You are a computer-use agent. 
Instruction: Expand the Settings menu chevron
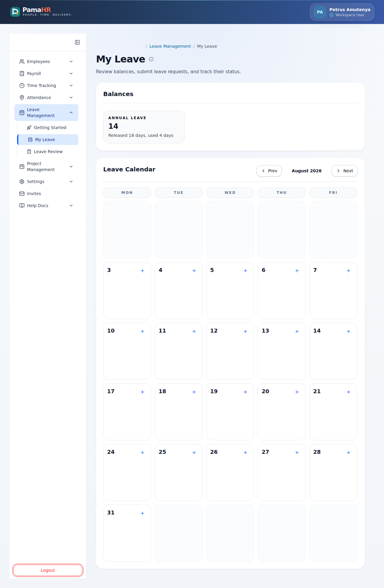pyautogui.click(x=71, y=182)
